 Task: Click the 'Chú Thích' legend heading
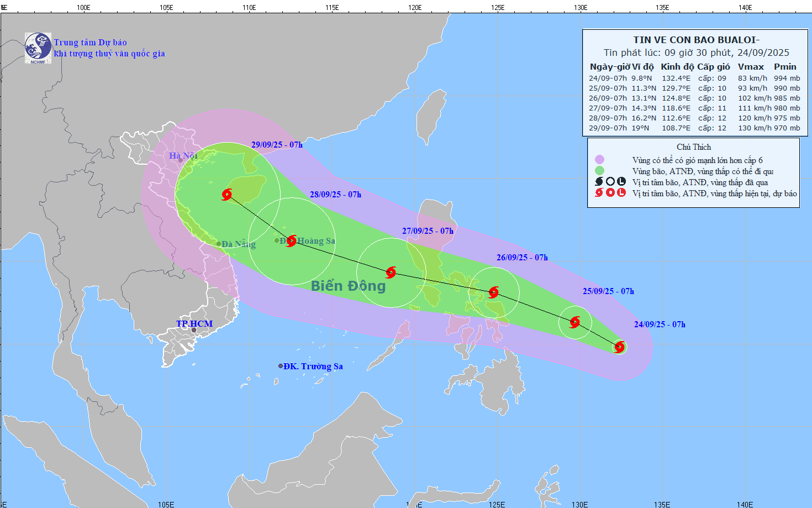point(694,147)
